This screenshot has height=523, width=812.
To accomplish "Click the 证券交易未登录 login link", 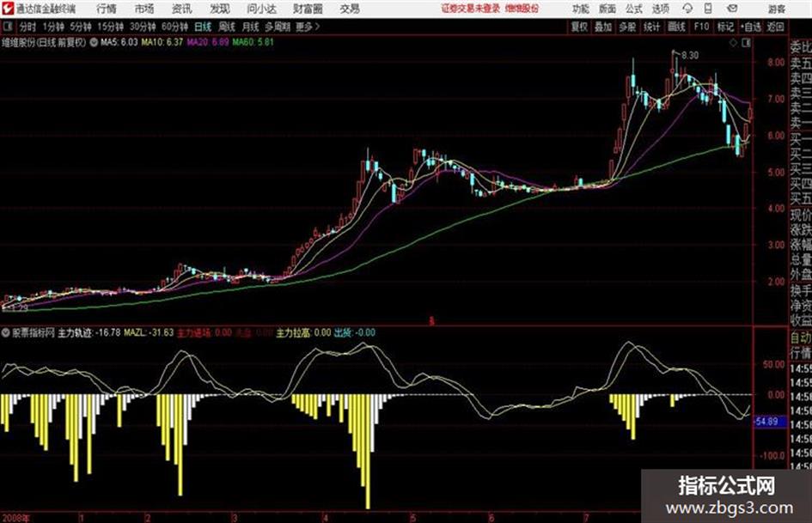I will point(471,9).
